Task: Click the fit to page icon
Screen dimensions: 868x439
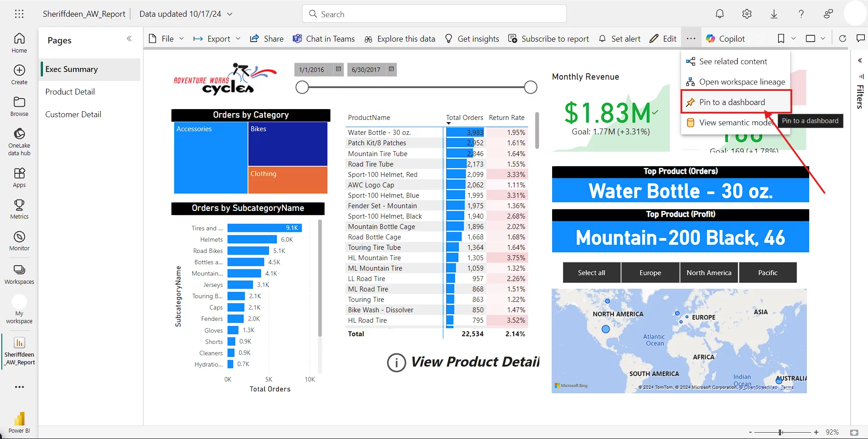Action: [x=854, y=432]
